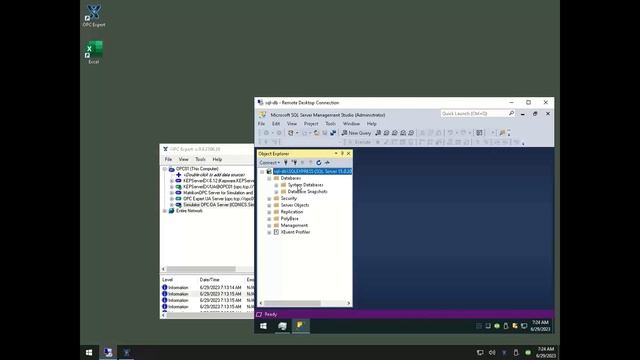640x360 pixels.
Task: Select OPC Expert UA Server item
Action: coord(218,199)
